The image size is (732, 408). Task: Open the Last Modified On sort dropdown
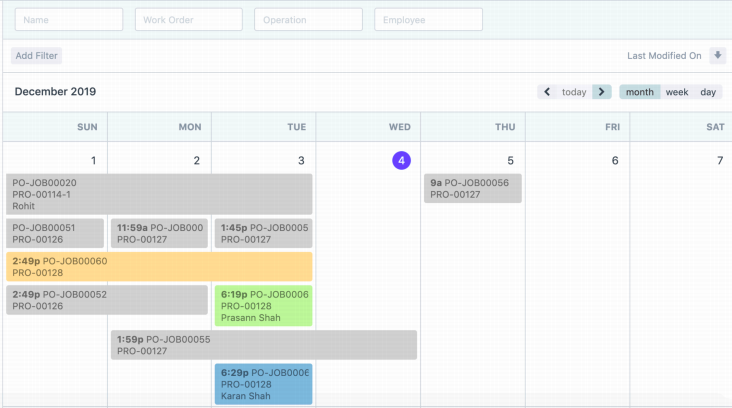(664, 56)
